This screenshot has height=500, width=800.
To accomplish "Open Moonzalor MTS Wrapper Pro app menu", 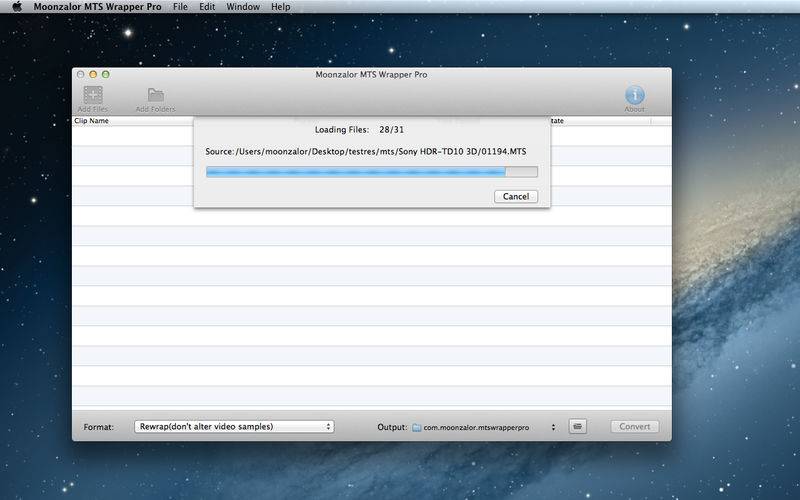I will (x=97, y=7).
